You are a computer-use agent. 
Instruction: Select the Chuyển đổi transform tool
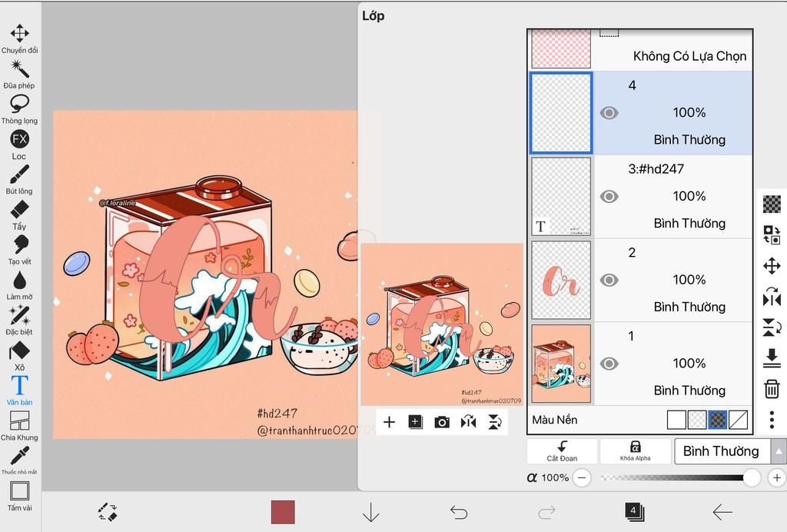click(x=19, y=38)
